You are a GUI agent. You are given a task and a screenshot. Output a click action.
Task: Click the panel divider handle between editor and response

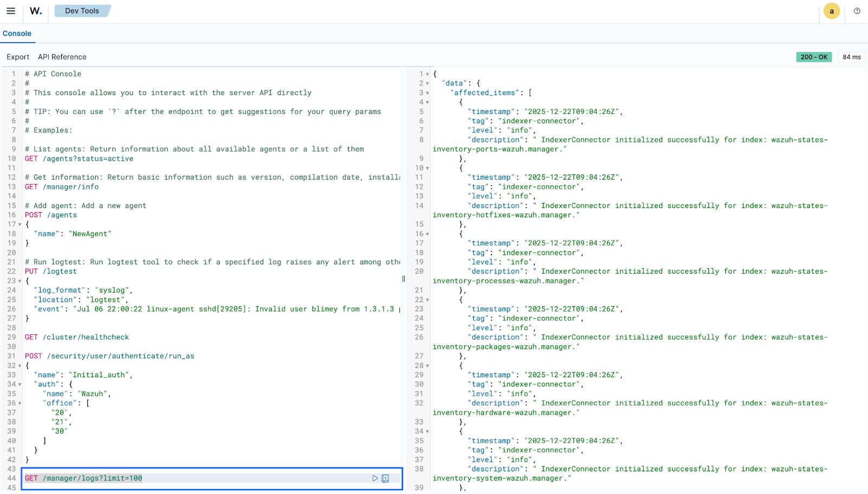tap(403, 278)
